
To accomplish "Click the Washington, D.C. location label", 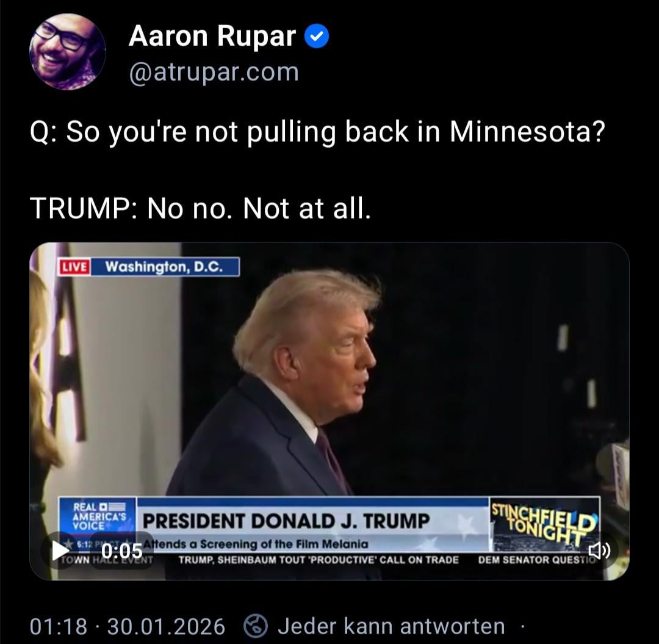I will coord(165,267).
